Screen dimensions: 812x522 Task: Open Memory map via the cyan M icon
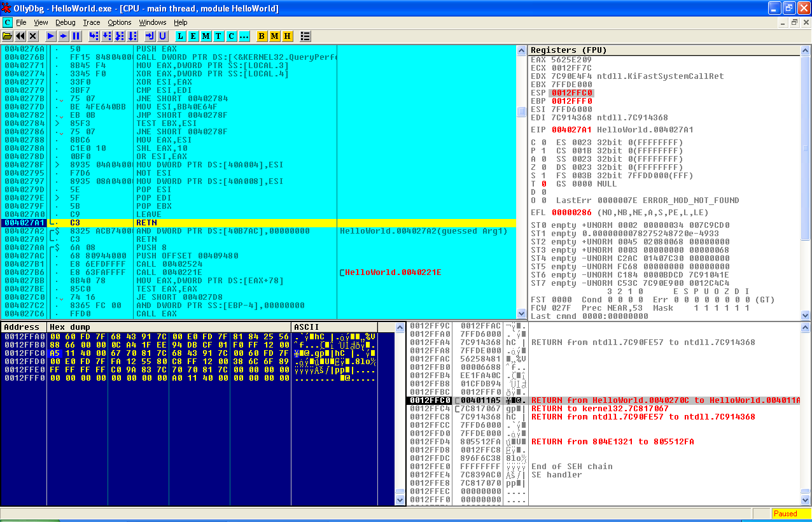tap(206, 36)
